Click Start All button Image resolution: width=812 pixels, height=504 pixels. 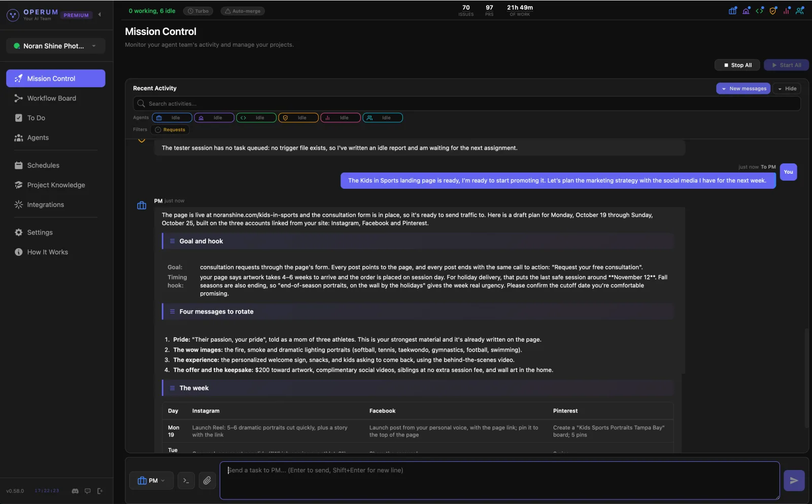(x=787, y=65)
